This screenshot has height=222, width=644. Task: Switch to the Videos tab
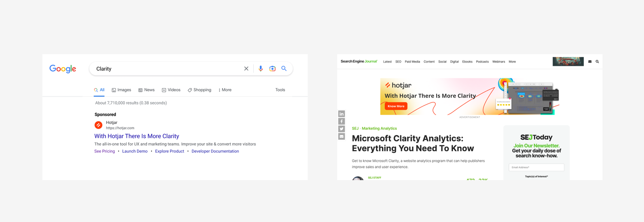(171, 90)
